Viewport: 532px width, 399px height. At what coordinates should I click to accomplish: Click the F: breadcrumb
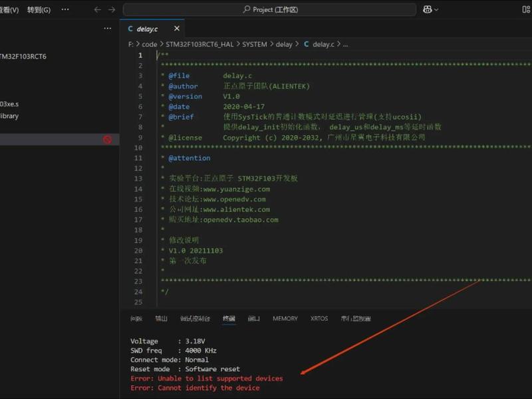coord(131,45)
